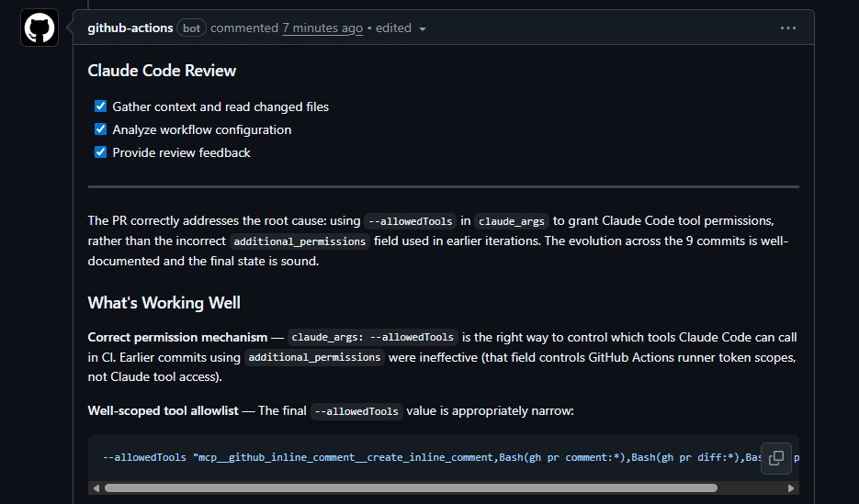The height and width of the screenshot is (504, 859).
Task: Open the comment options ellipsis menu
Action: pos(787,28)
